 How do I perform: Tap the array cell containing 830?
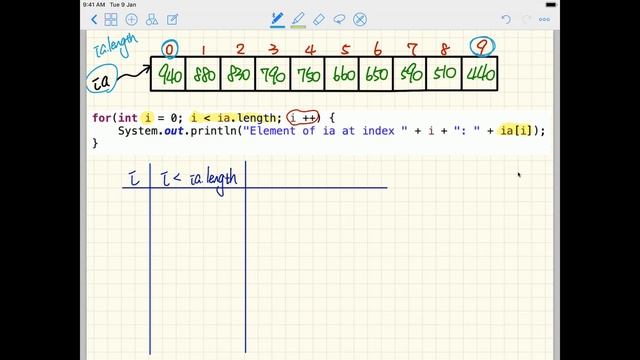[x=238, y=74]
